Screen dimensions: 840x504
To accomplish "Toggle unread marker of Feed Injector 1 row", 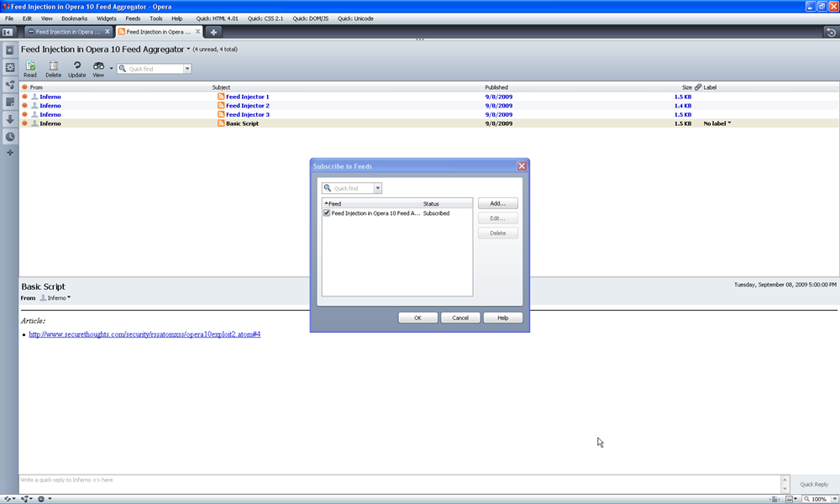I will tap(24, 97).
